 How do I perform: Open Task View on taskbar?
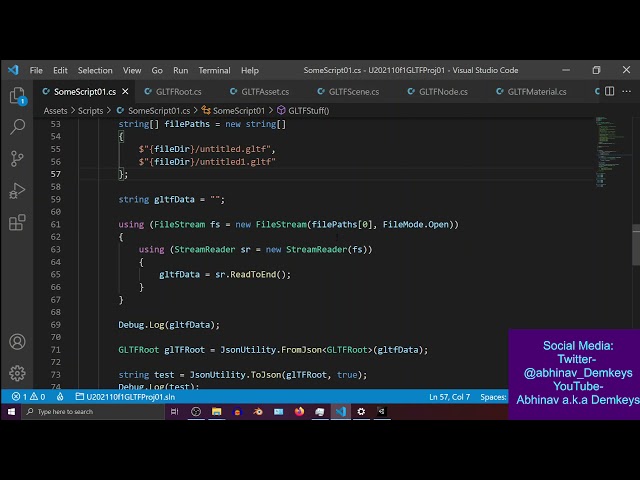[175, 412]
